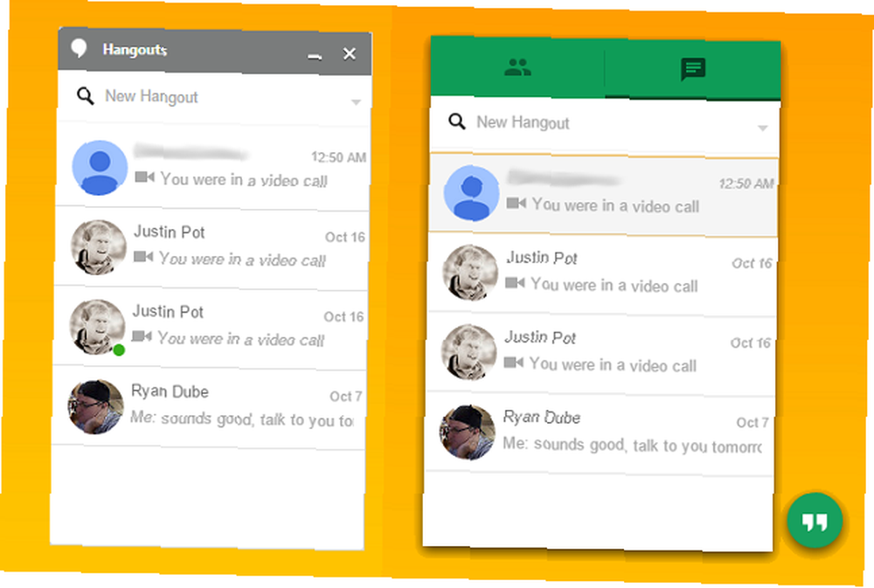Click the search icon in the green window
This screenshot has width=874, height=588.
pos(456,121)
